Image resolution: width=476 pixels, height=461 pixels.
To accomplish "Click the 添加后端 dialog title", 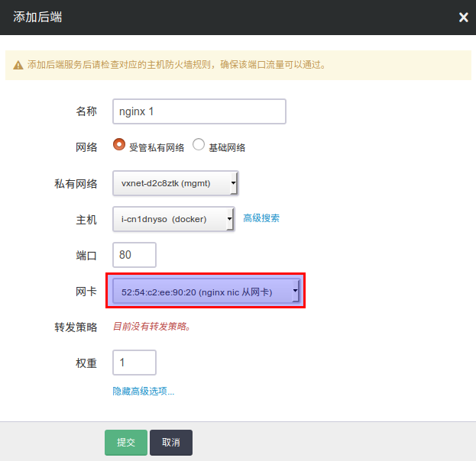I will click(38, 18).
